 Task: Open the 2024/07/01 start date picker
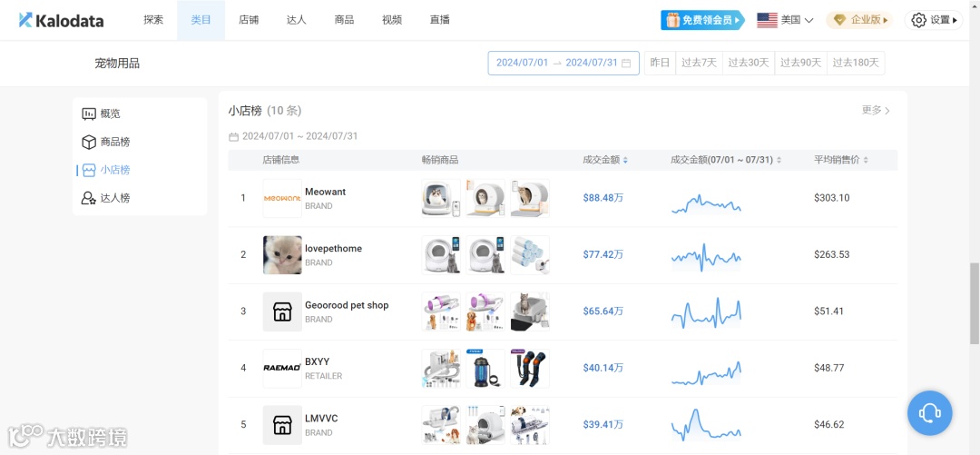tap(522, 64)
